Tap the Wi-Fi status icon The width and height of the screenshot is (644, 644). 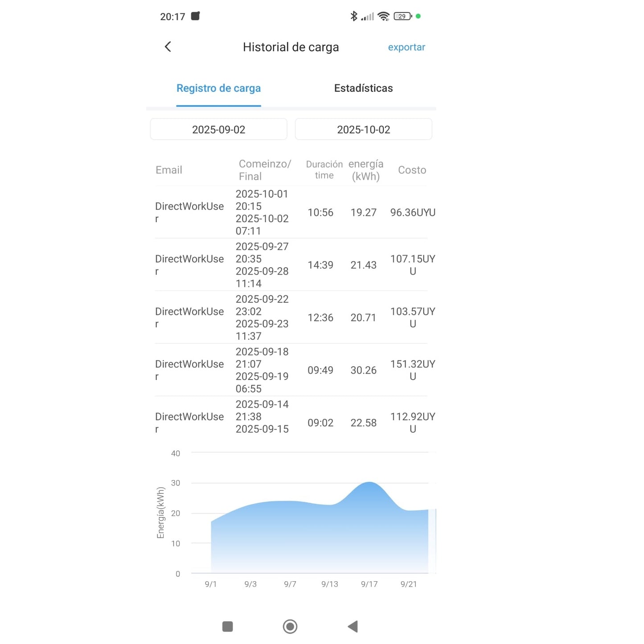point(383,16)
